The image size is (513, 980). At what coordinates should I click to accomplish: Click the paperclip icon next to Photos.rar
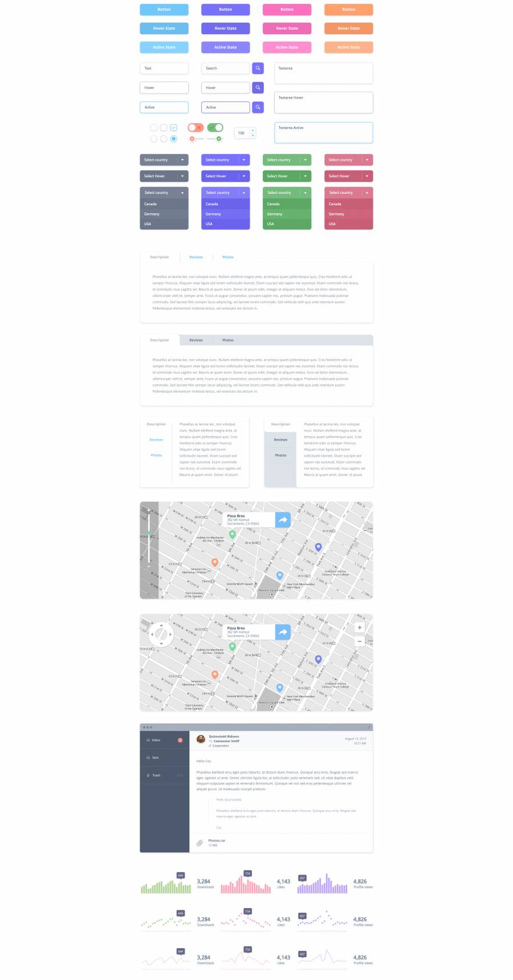(199, 843)
